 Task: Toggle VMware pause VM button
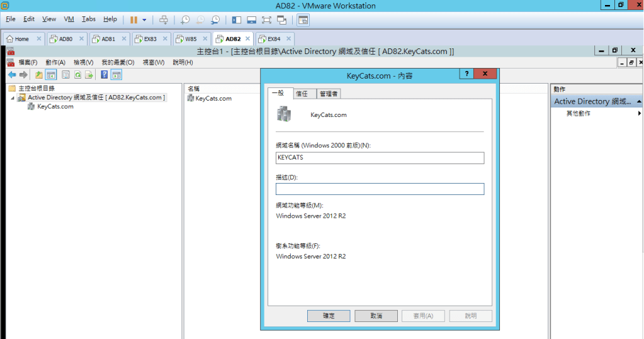pos(133,20)
